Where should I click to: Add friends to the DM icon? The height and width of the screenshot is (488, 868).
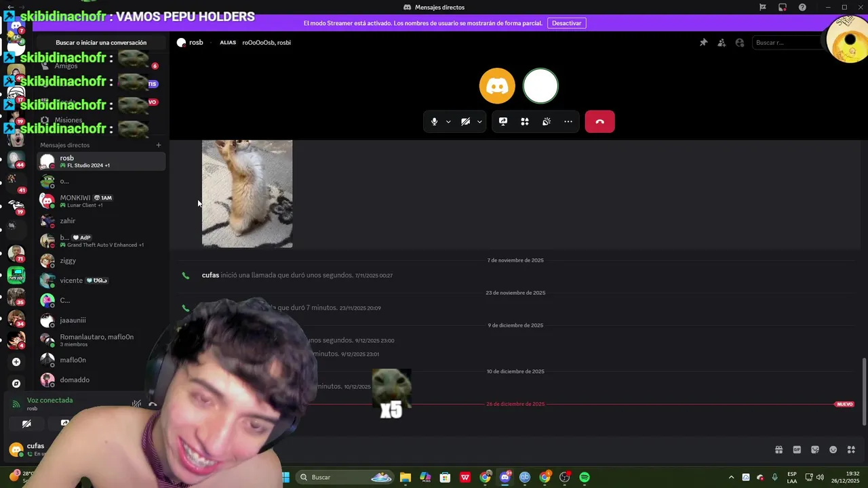[x=722, y=43]
